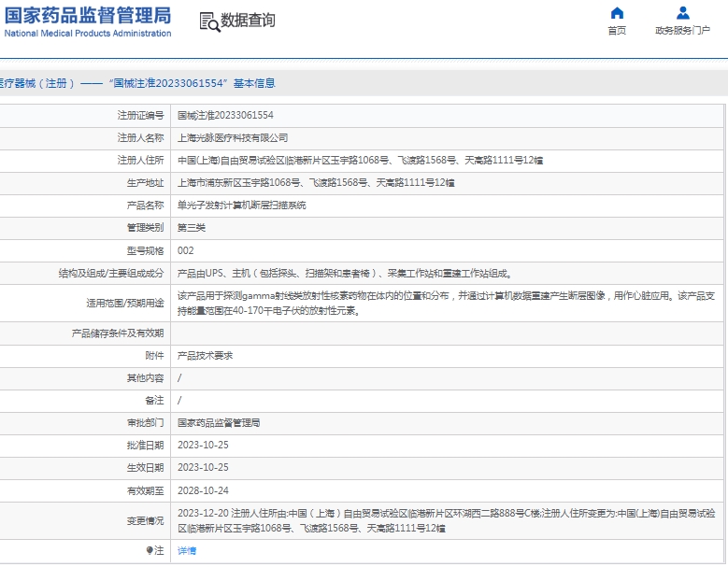Click expiry date 2028-10-24
728x567 pixels.
pyautogui.click(x=203, y=491)
